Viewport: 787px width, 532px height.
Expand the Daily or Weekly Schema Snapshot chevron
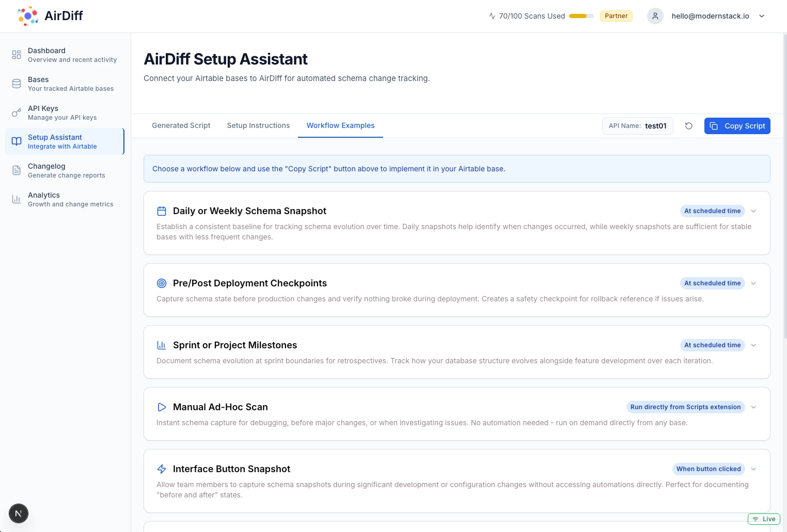pyautogui.click(x=753, y=211)
